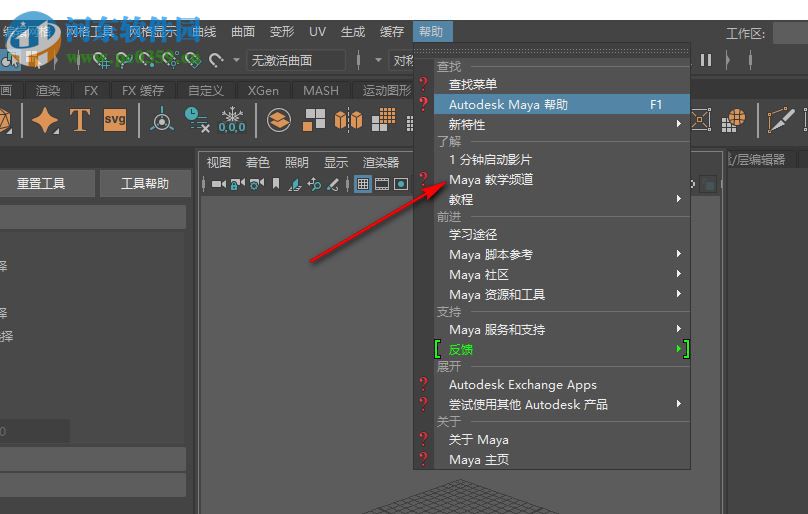Click the 无激活曲面 field

pyautogui.click(x=296, y=60)
